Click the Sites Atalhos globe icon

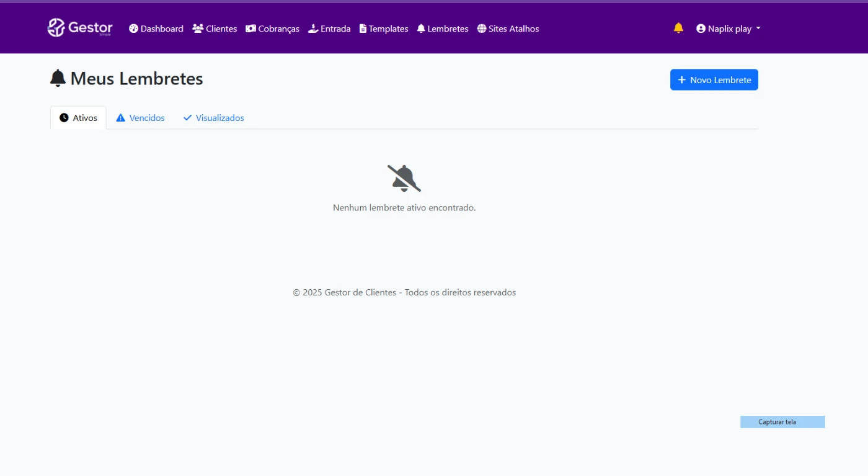pos(482,29)
